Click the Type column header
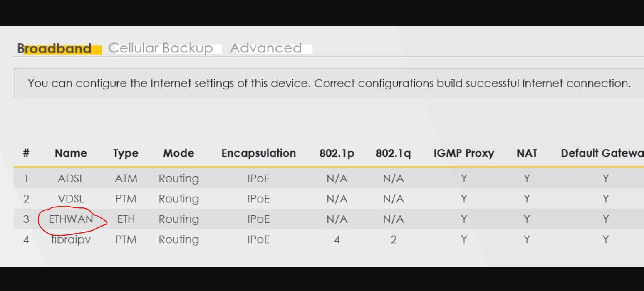This screenshot has width=644, height=291. [126, 153]
